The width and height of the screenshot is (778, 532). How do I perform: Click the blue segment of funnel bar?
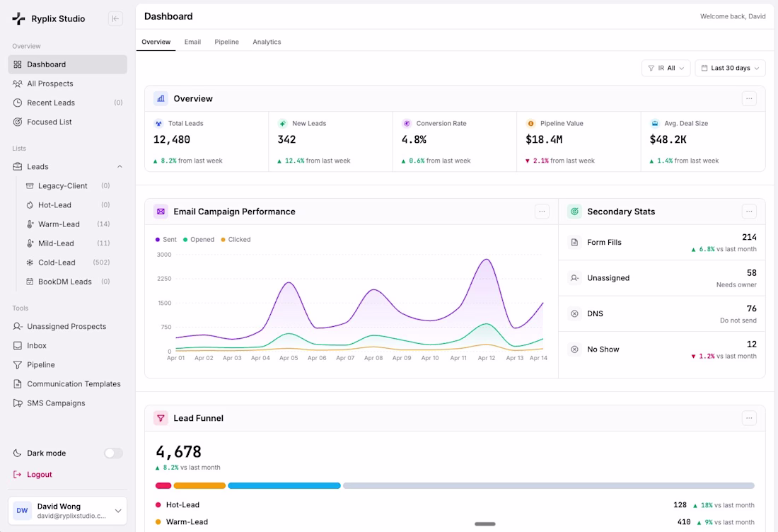[x=284, y=486]
